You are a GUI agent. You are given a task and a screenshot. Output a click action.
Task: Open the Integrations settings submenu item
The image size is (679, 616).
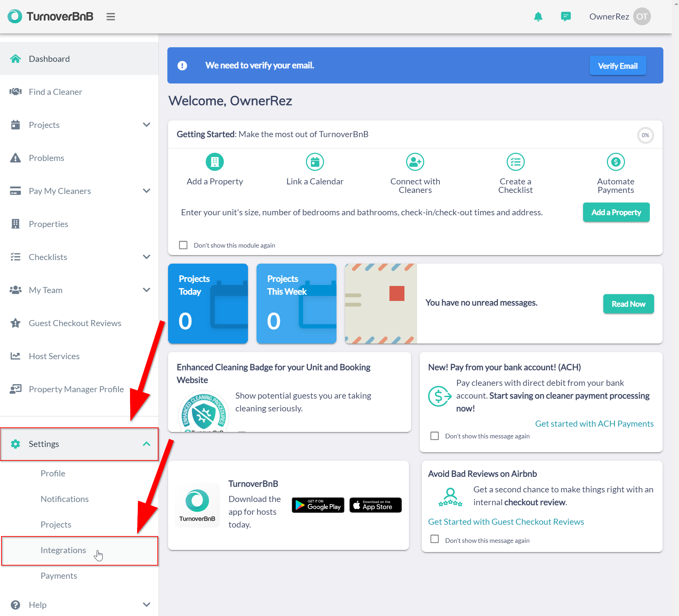pyautogui.click(x=80, y=550)
